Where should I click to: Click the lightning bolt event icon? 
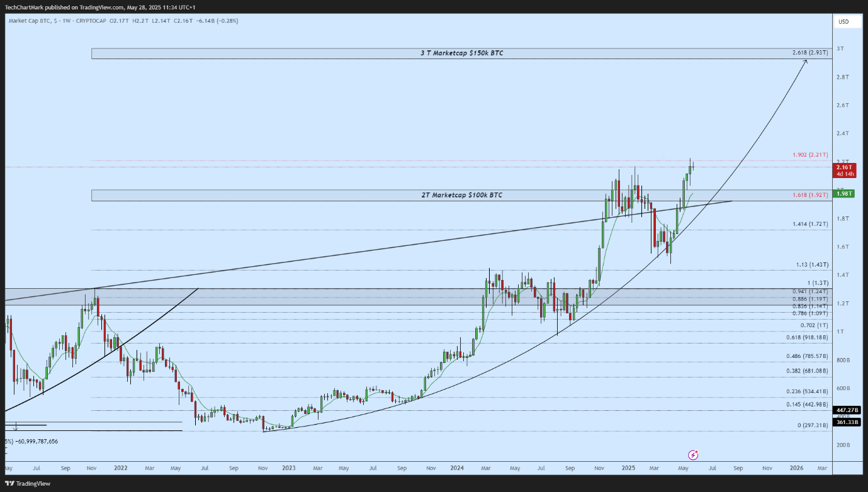[693, 454]
